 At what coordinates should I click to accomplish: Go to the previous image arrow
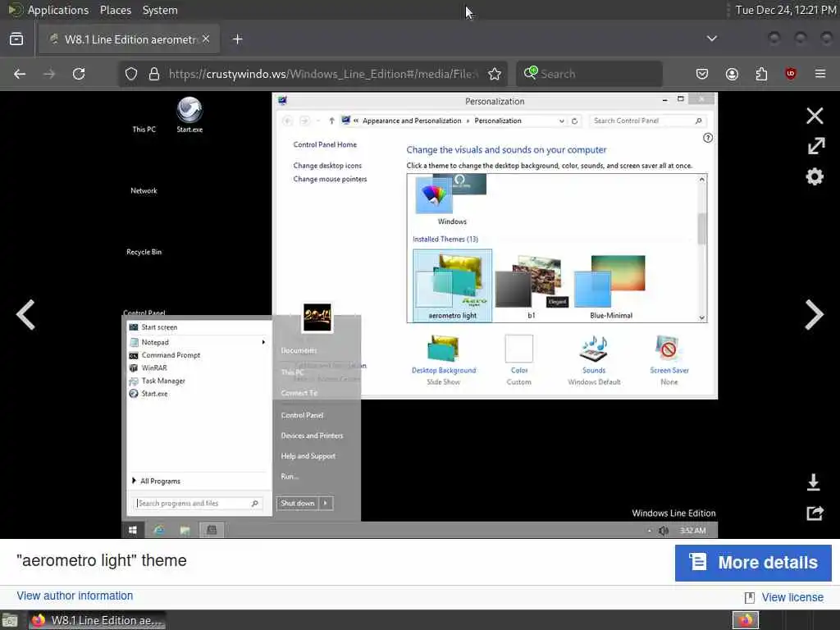click(25, 314)
